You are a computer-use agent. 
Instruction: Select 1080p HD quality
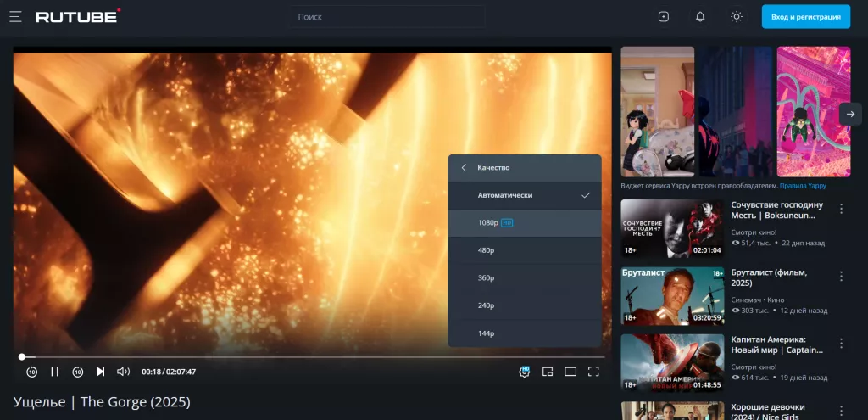pyautogui.click(x=524, y=222)
